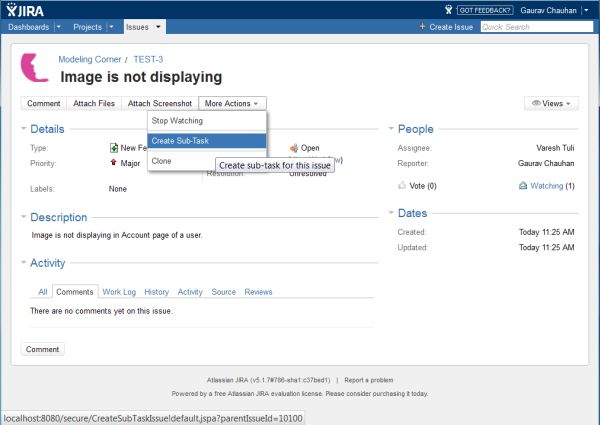The height and width of the screenshot is (425, 600).
Task: Open the pink Modeling Corner project avatar
Action: [x=34, y=68]
